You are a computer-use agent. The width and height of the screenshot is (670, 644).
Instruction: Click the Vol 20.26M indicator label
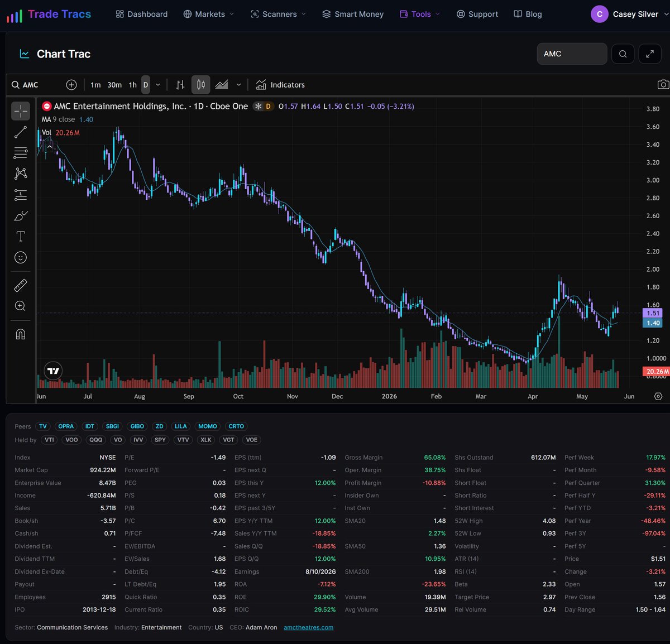[x=60, y=133]
